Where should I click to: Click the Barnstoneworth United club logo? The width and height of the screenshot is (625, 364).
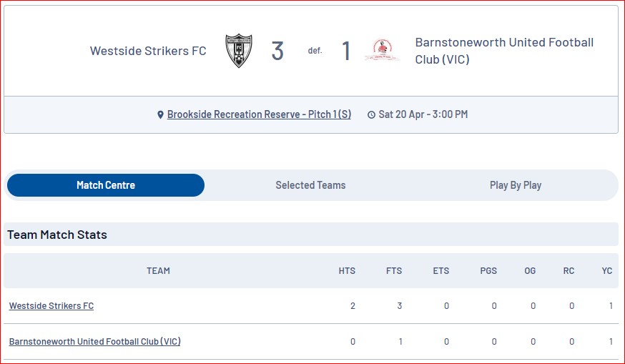[383, 50]
